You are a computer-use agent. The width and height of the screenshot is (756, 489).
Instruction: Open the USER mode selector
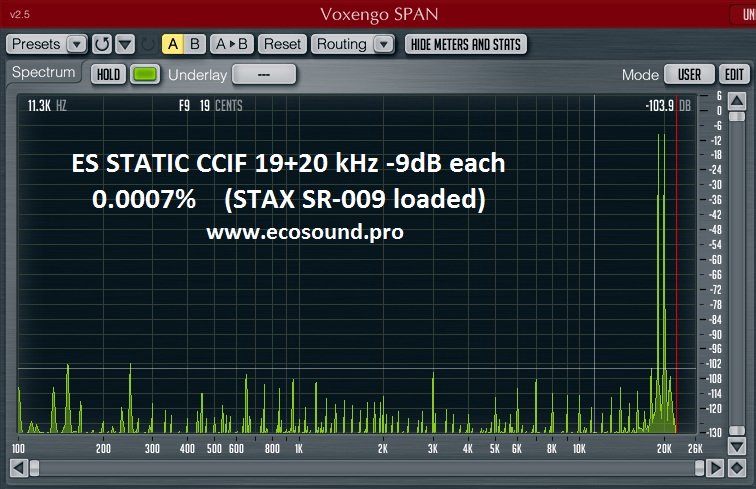point(689,75)
